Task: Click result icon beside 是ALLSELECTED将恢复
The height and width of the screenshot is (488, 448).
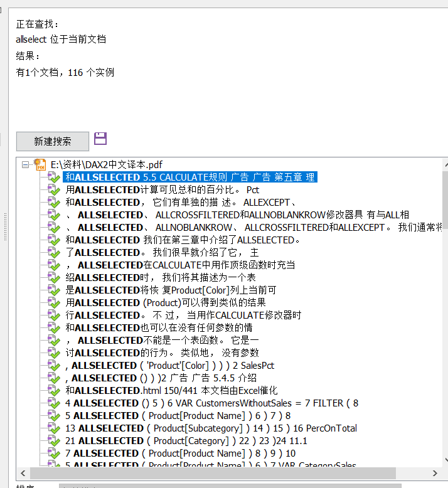Action: pos(54,290)
